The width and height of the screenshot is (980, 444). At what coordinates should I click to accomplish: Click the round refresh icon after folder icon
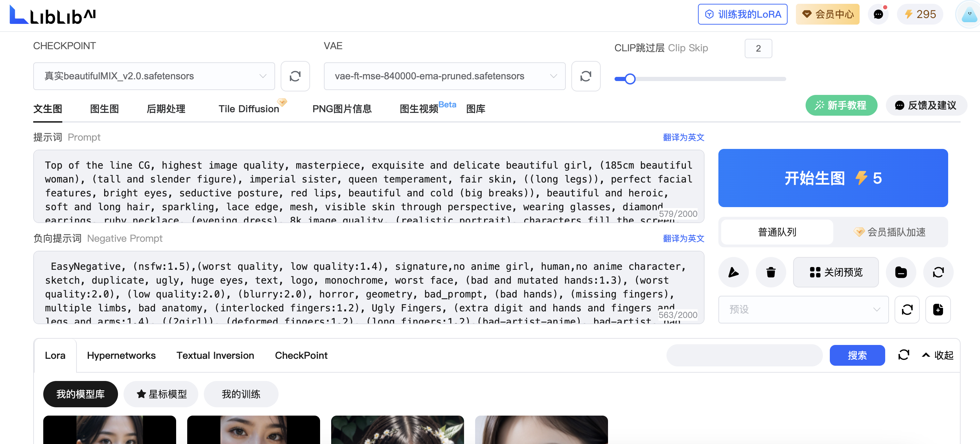[x=938, y=272]
